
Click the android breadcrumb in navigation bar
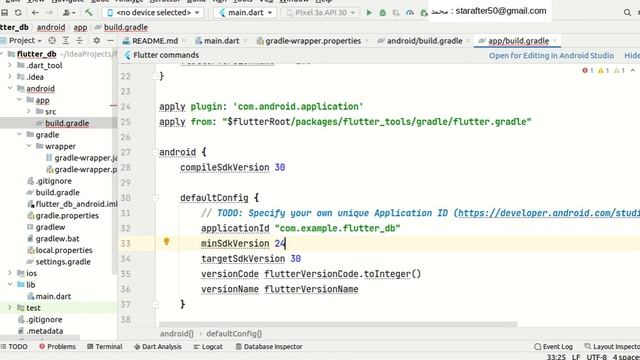(51, 27)
